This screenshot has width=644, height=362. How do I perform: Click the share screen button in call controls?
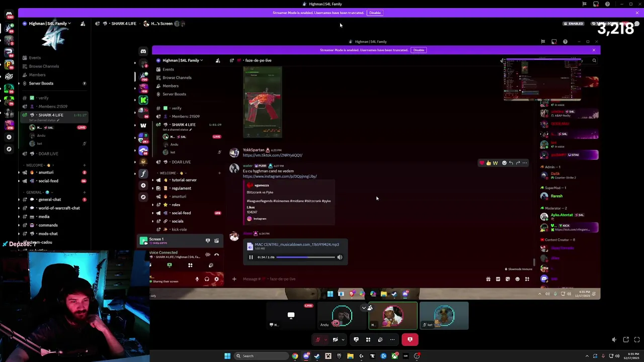(x=356, y=340)
